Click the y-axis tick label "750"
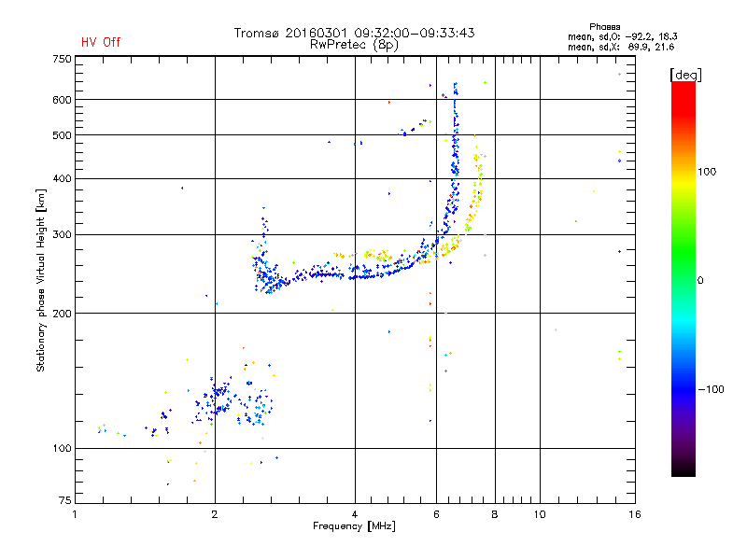Image resolution: width=747 pixels, height=560 pixels. 62,59
